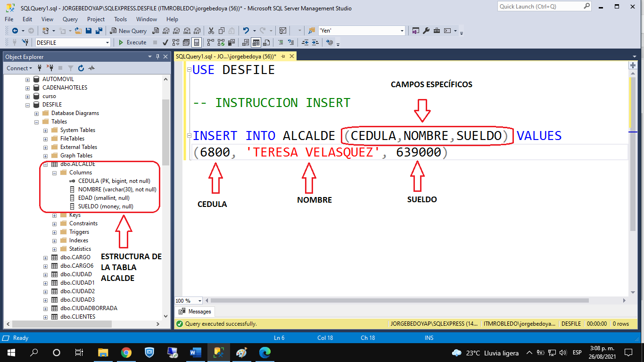Open the editor zoom 100 % dropdown

200,301
